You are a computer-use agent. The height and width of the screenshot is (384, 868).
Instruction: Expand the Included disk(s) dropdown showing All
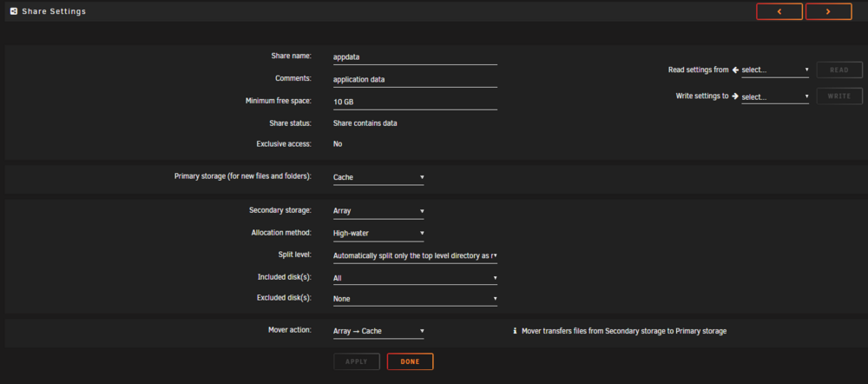(415, 278)
